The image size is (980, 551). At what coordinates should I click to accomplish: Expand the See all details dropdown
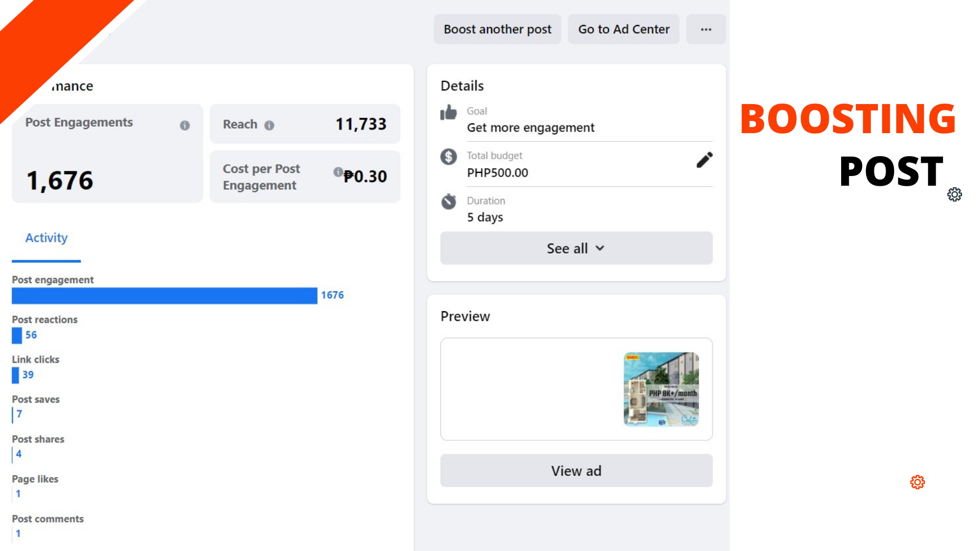coord(576,248)
